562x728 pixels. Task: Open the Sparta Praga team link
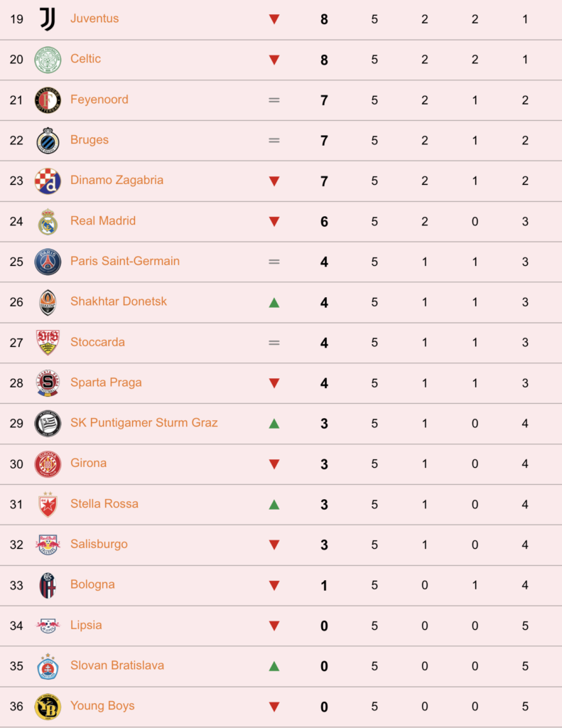click(x=107, y=382)
